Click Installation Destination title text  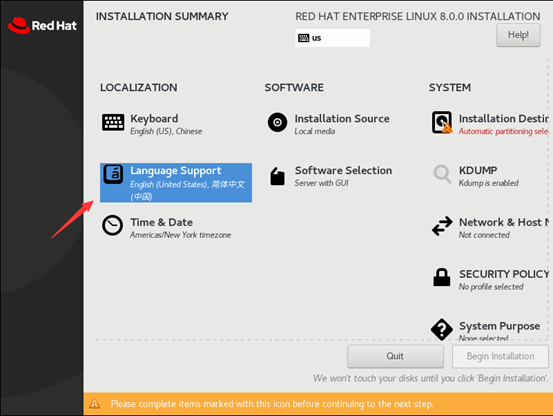[x=504, y=119]
